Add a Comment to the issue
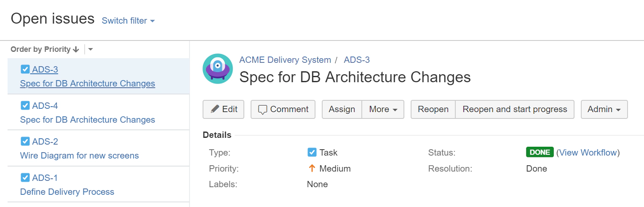 pos(283,109)
